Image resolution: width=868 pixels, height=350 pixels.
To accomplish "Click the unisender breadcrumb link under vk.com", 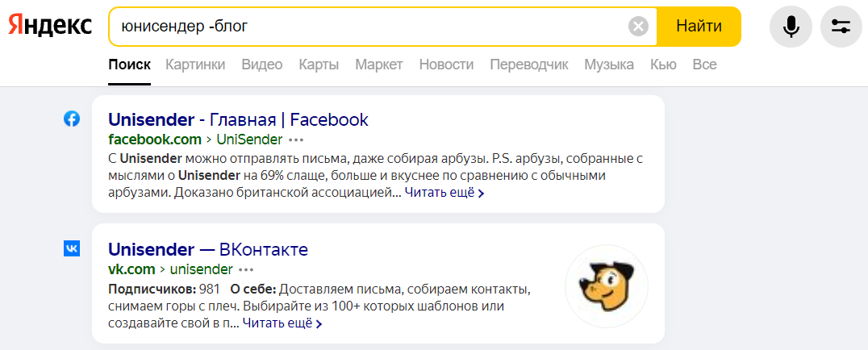I will pos(201,269).
